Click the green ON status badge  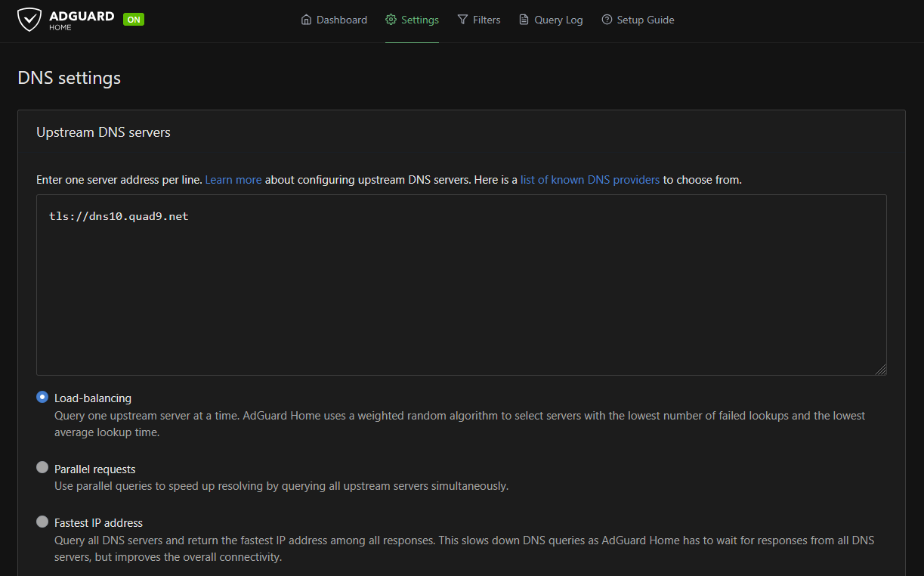[x=134, y=20]
